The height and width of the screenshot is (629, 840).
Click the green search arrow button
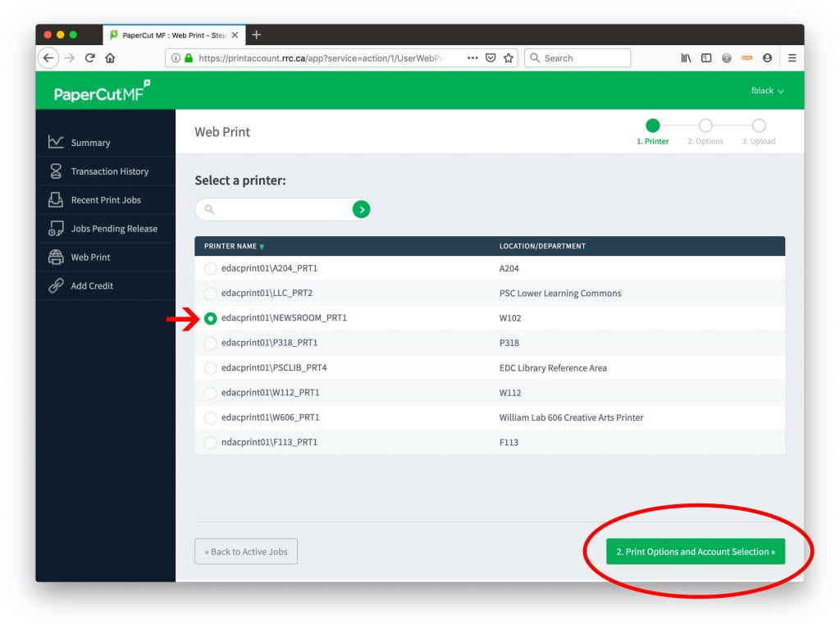361,210
